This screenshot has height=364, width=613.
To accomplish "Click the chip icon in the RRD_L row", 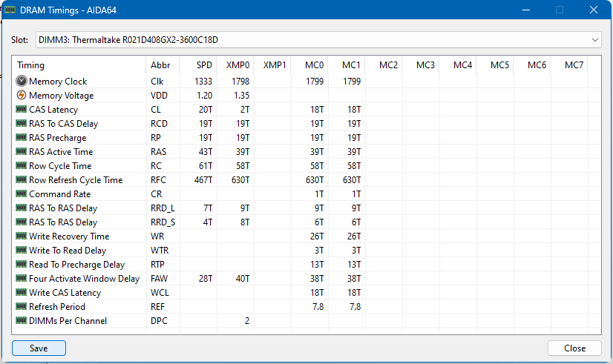I will (21, 208).
